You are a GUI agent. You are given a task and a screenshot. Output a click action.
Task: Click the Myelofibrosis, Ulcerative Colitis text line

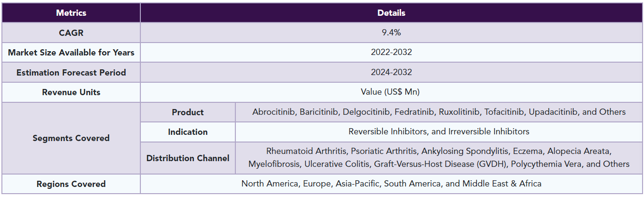(x=439, y=164)
